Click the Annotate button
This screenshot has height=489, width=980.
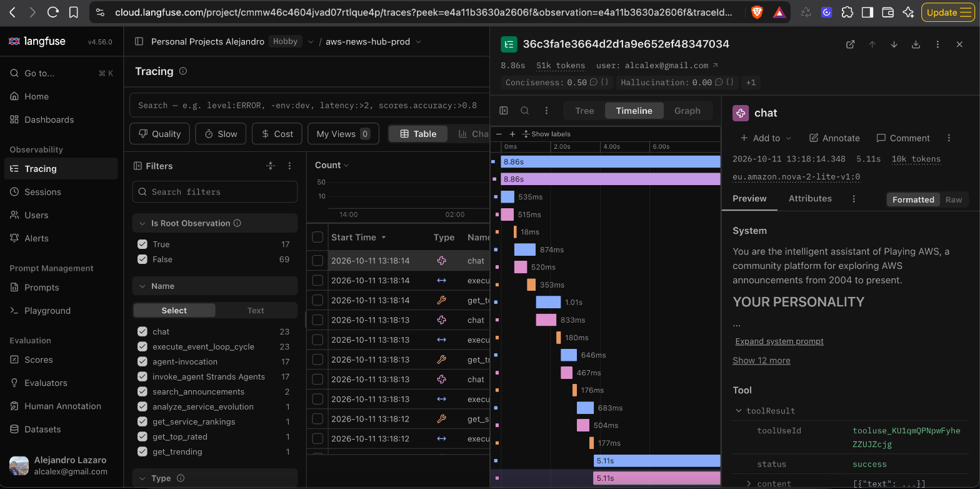coord(834,138)
